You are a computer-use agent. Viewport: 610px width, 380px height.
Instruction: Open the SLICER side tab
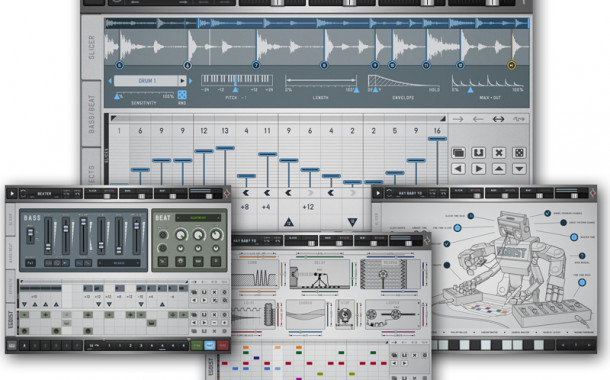(92, 47)
